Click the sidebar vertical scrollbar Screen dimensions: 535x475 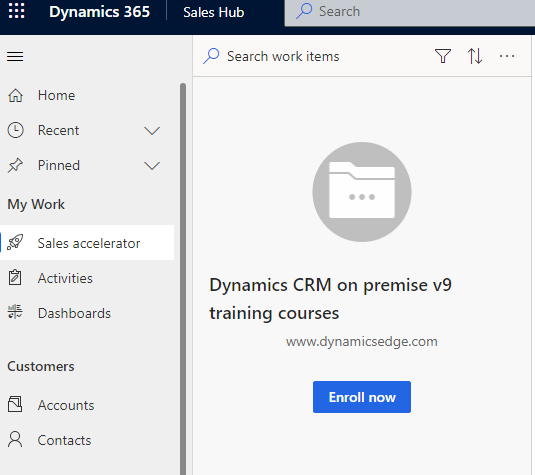183,279
